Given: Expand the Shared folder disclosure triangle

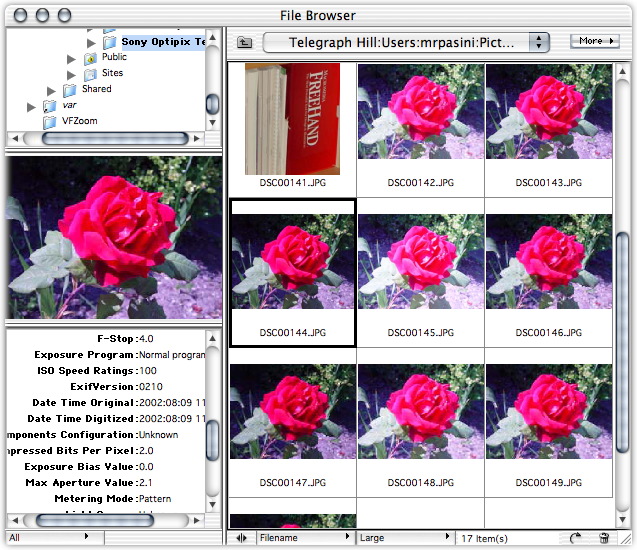Looking at the screenshot, I should click(52, 90).
